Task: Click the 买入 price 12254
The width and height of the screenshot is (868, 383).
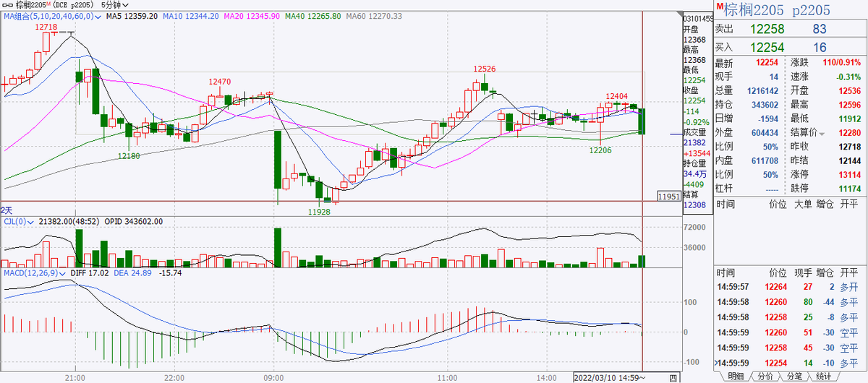Action: tap(767, 47)
